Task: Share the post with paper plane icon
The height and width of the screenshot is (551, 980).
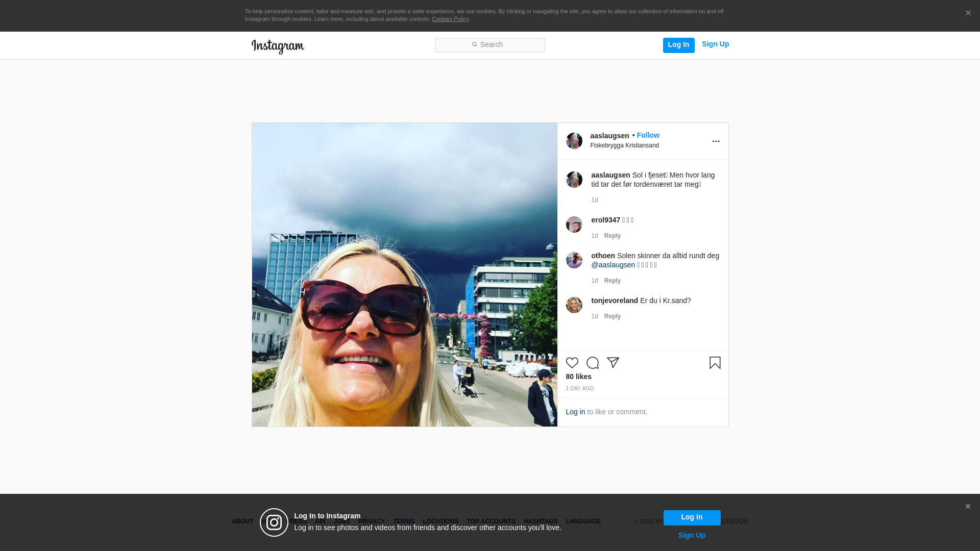Action: pyautogui.click(x=612, y=363)
